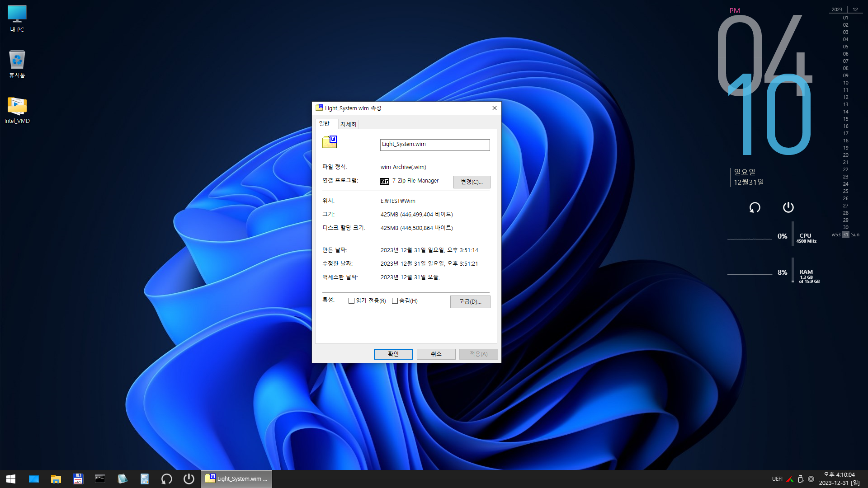The width and height of the screenshot is (868, 488).
Task: Click the modified date 오후 3:51:21
Action: click(429, 264)
